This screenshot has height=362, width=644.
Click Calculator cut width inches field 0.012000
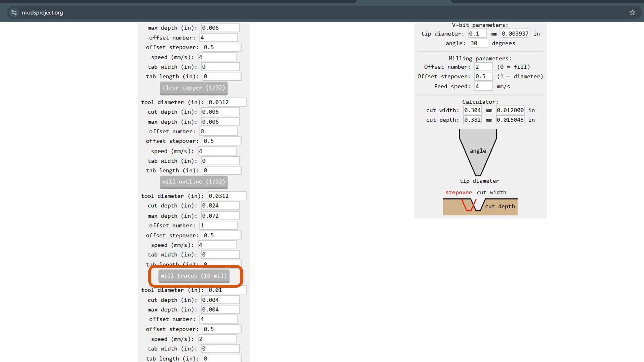pos(510,110)
